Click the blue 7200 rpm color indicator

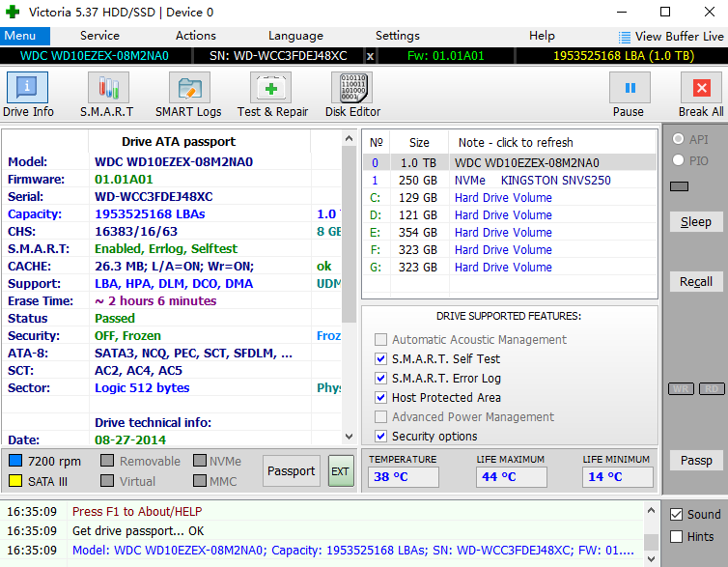pyautogui.click(x=15, y=462)
